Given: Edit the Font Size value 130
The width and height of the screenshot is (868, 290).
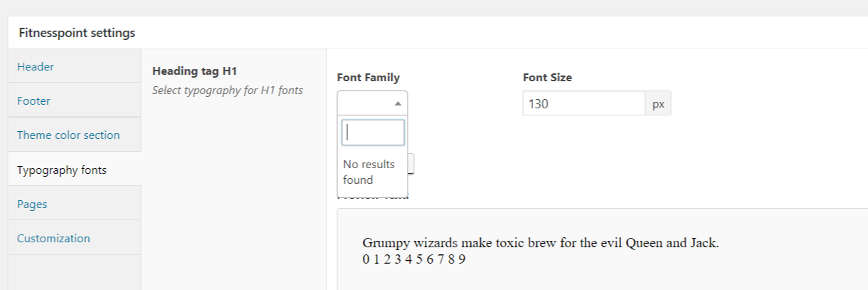Looking at the screenshot, I should (583, 103).
